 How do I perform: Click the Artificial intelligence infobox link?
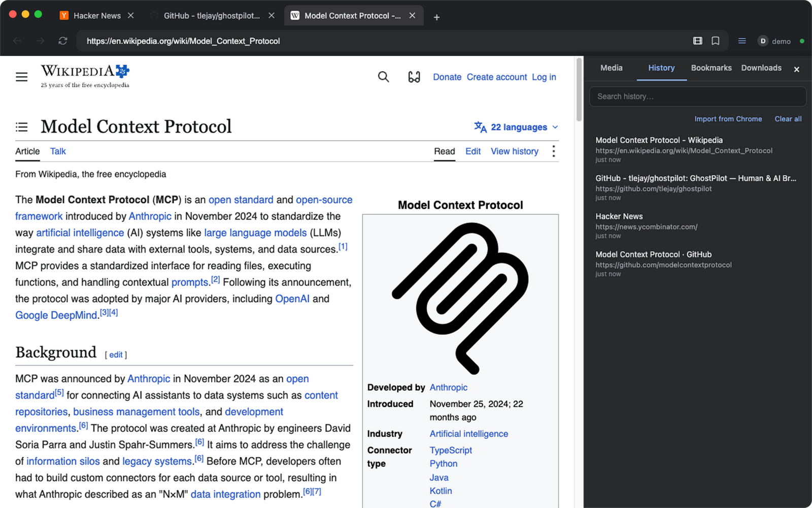469,434
